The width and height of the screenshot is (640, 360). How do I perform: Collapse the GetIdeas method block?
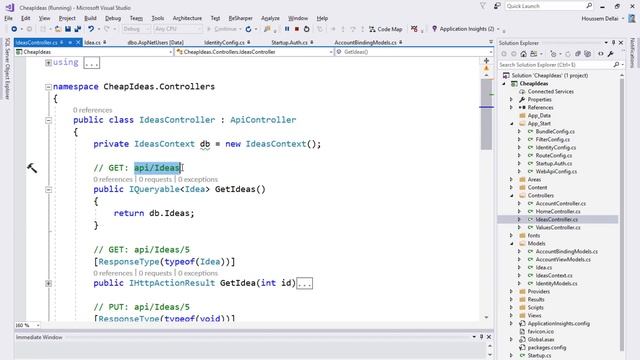coord(48,189)
